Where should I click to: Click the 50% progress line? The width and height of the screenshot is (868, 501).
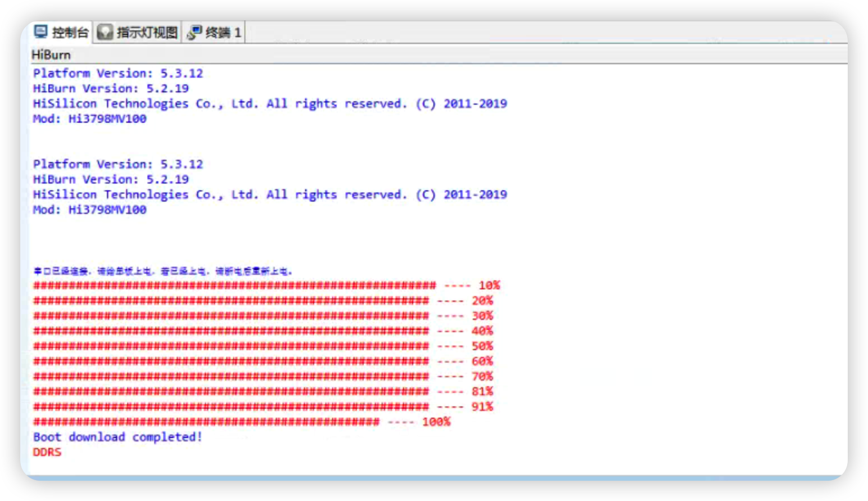tap(263, 346)
